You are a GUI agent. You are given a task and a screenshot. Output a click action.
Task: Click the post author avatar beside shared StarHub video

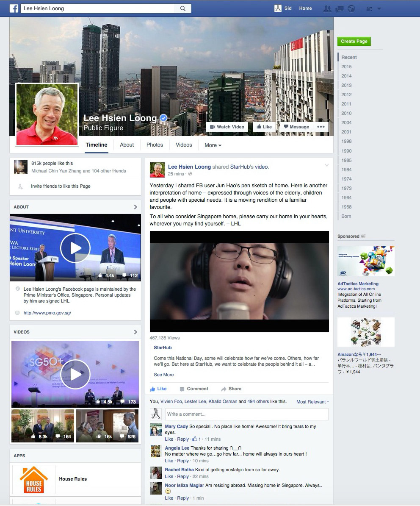(x=157, y=170)
